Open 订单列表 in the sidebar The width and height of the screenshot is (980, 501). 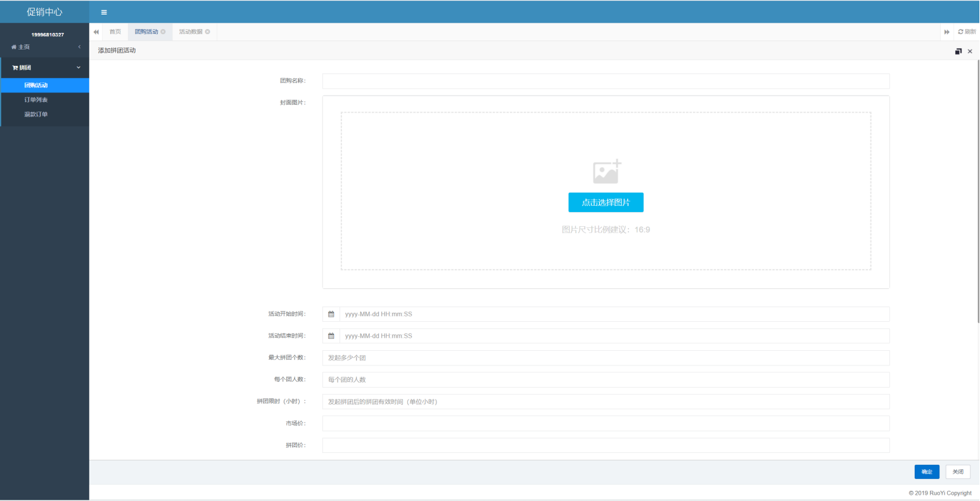36,100
